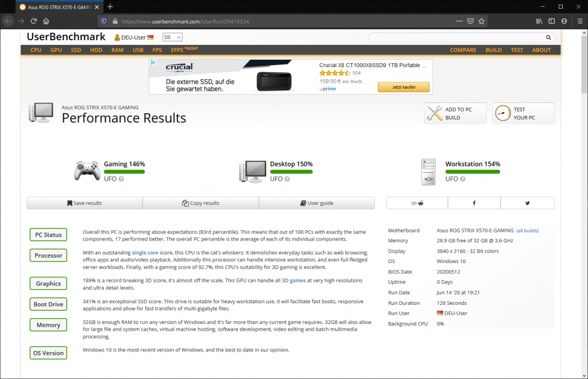
Task: Select the Gaming gamepad icon
Action: 87,171
